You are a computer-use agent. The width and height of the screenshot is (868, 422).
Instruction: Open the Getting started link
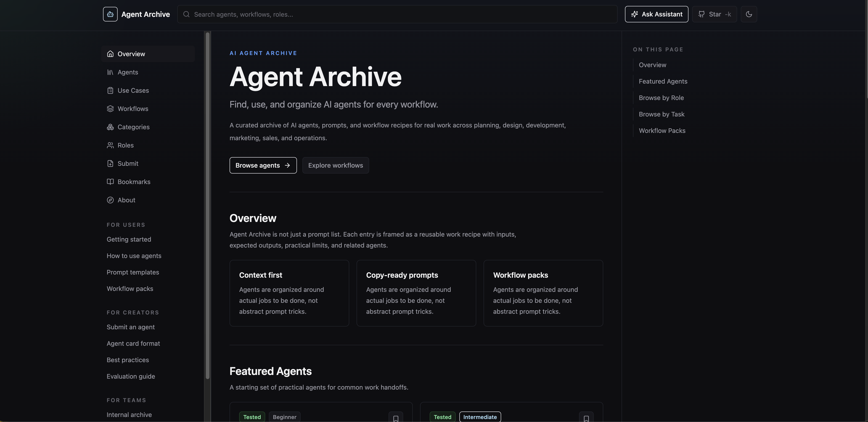(x=129, y=239)
